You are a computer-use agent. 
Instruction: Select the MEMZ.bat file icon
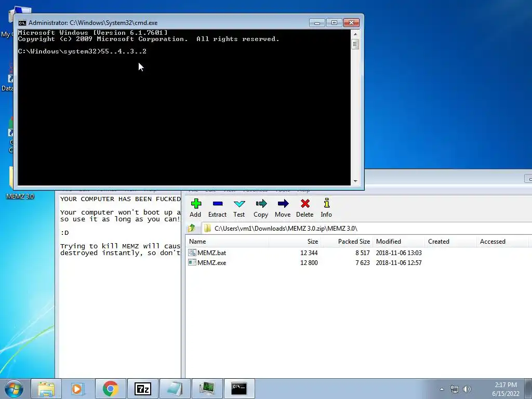click(x=192, y=253)
